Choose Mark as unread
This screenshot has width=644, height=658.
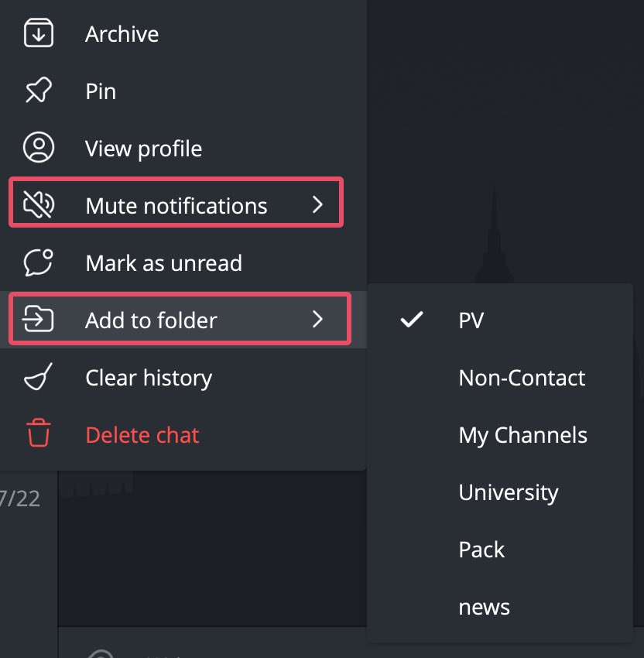coord(183,262)
